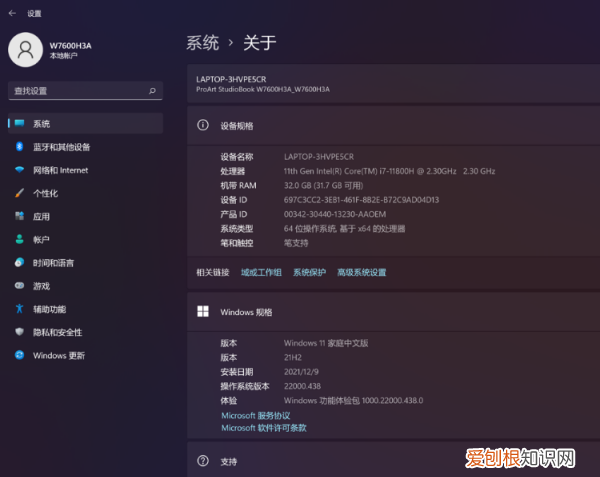Screen dimensions: 600x477
Task: Click the i7-11800H processor value
Action: (389, 171)
